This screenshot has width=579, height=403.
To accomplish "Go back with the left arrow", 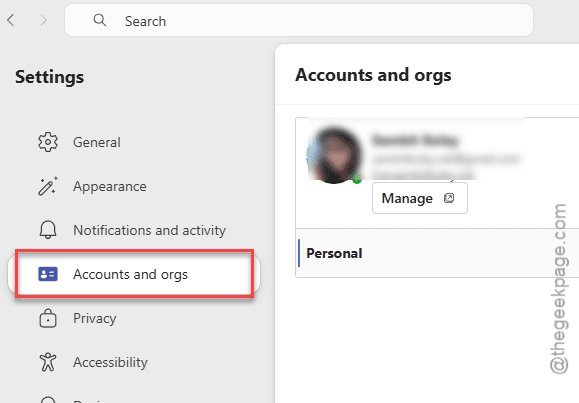I will 11,20.
